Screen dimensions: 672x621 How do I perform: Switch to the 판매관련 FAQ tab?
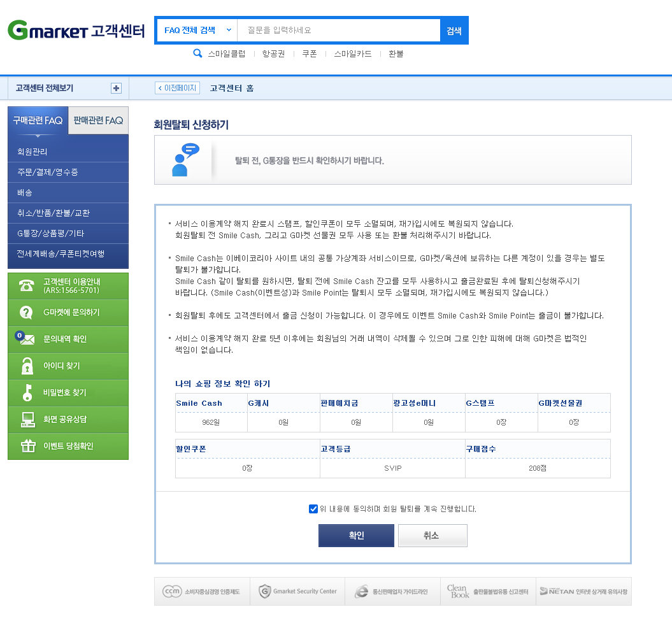click(x=98, y=120)
